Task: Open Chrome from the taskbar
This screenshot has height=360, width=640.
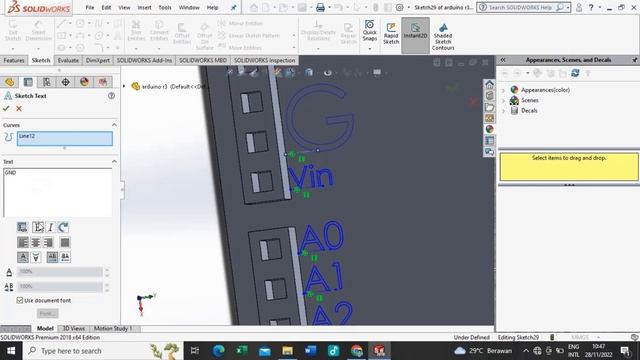Action: click(x=356, y=351)
